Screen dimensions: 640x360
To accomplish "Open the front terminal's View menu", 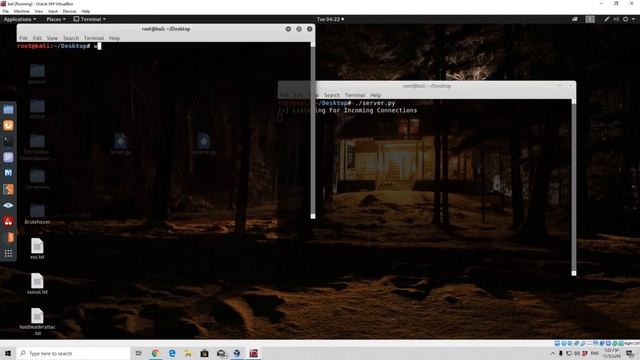I will coord(52,38).
